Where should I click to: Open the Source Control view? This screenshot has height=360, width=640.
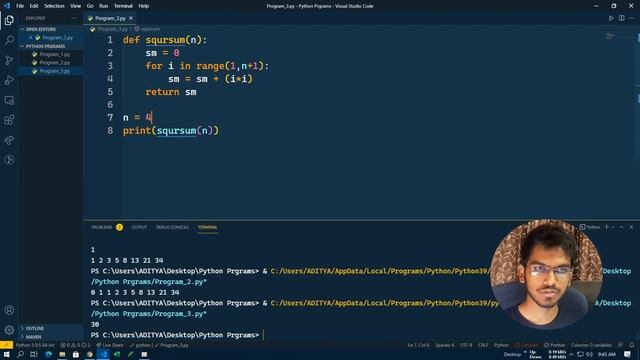[x=9, y=60]
